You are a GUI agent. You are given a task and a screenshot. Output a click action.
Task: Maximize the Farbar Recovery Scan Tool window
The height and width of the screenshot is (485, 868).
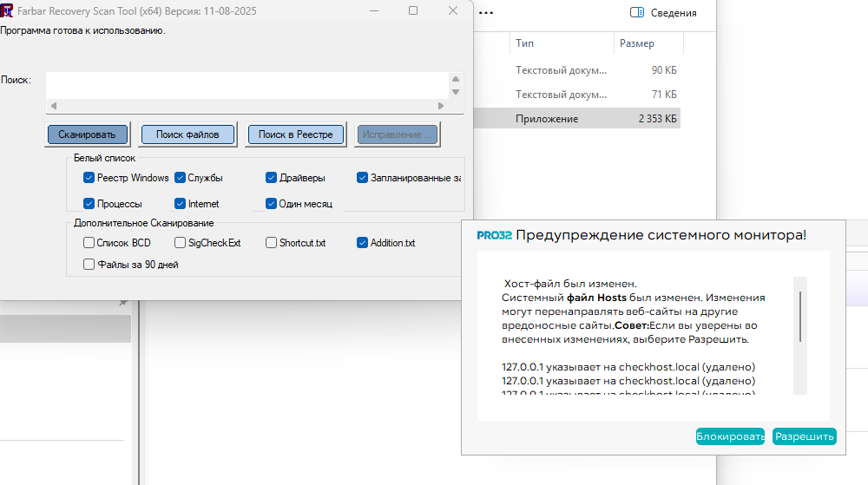pos(413,10)
